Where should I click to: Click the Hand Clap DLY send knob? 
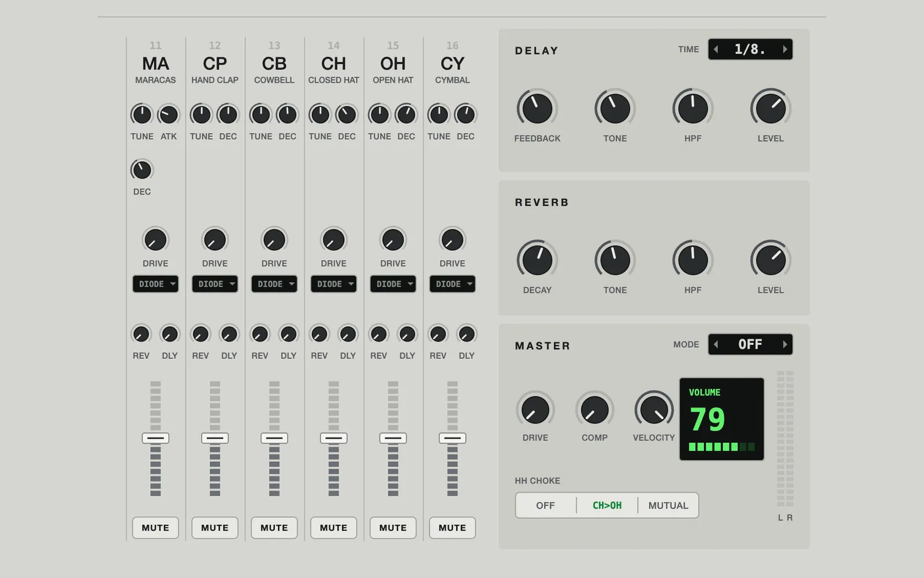pos(229,334)
